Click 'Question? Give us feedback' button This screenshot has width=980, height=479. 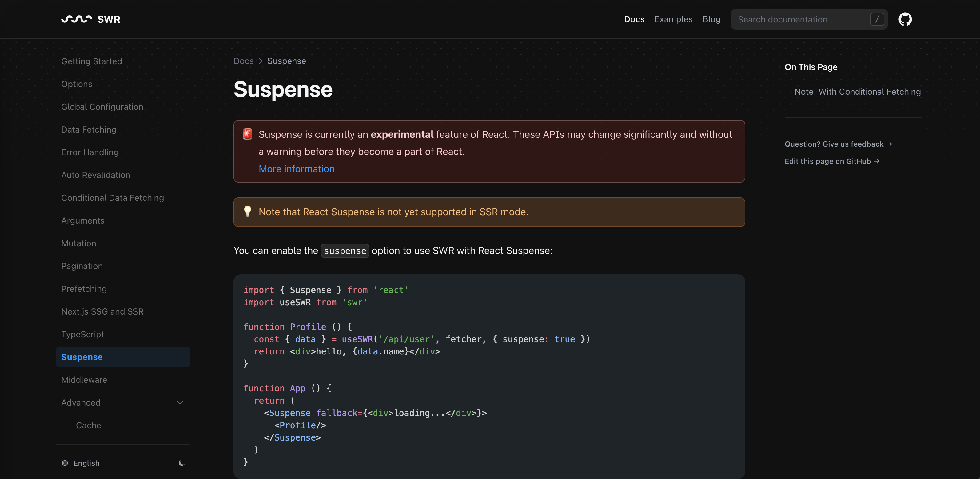(838, 144)
